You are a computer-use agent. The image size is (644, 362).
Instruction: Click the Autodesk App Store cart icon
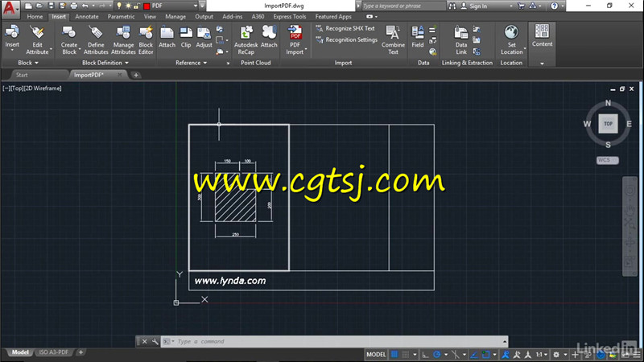point(521,6)
